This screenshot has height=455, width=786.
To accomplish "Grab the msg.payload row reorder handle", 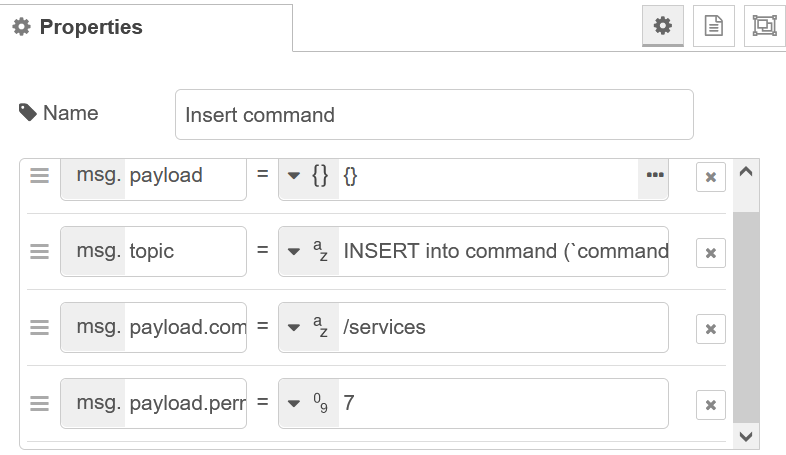I will point(40,176).
